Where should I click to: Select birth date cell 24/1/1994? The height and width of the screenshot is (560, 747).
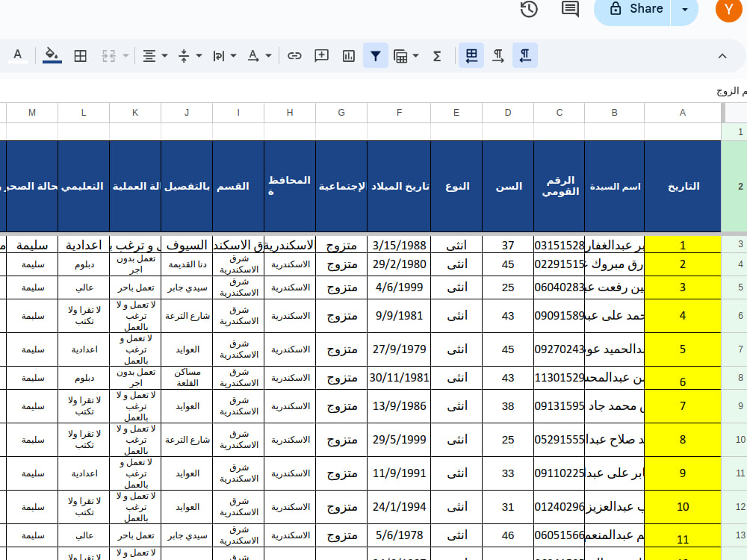(399, 507)
